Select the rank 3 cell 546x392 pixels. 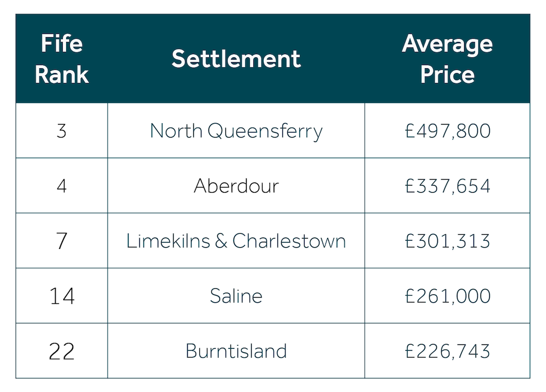[62, 130]
